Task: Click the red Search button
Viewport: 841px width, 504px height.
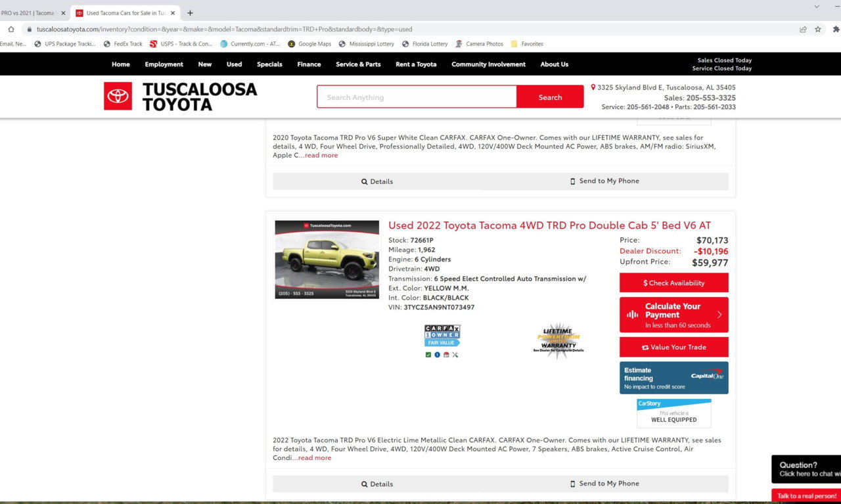Action: 550,97
